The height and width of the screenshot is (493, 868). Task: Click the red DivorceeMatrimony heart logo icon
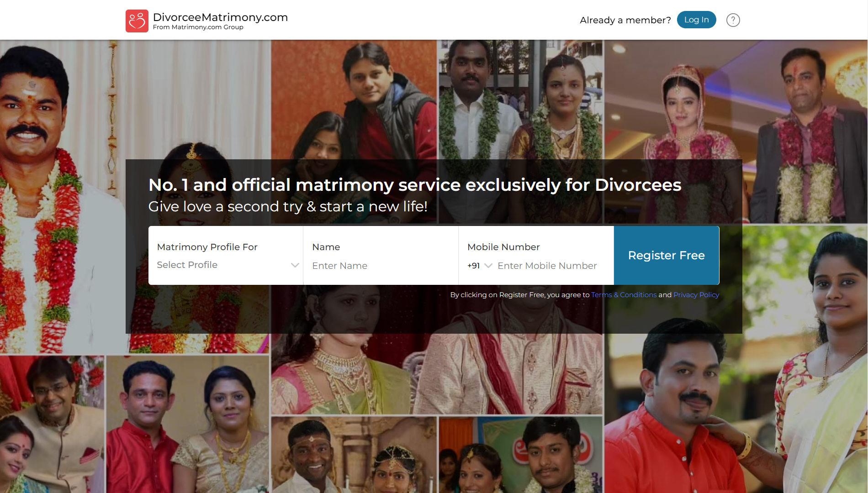tap(137, 21)
